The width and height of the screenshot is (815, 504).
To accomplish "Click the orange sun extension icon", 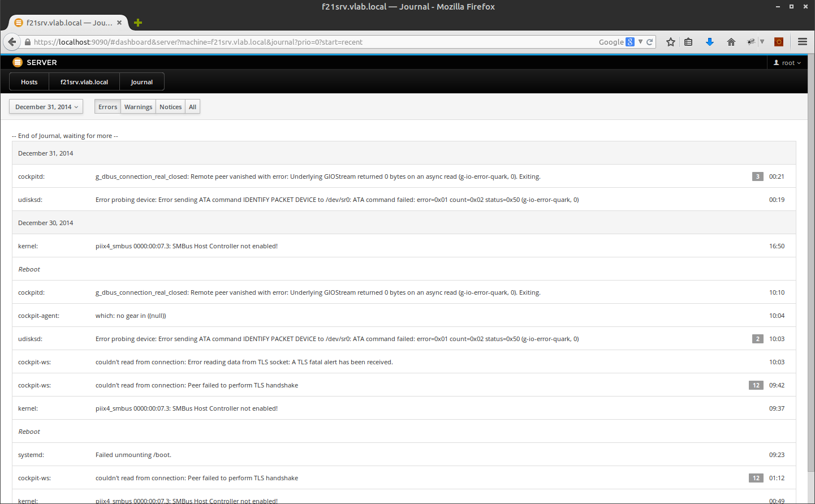I will point(779,42).
